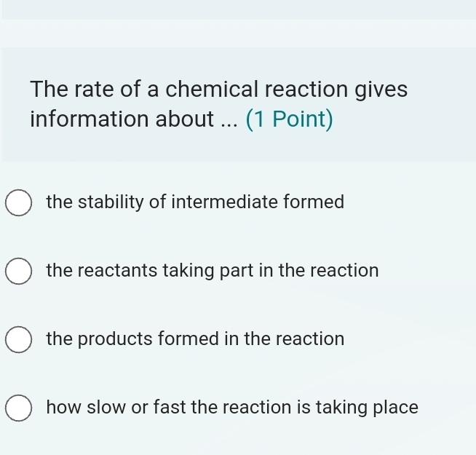The height and width of the screenshot is (455, 476).
Task: Click the text 'the products formed in the reaction'
Action: click(x=194, y=339)
